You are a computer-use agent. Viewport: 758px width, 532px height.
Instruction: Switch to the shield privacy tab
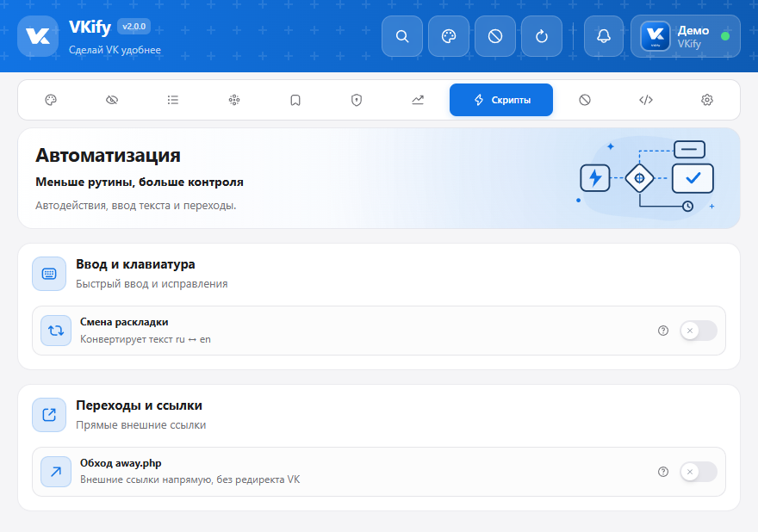357,100
